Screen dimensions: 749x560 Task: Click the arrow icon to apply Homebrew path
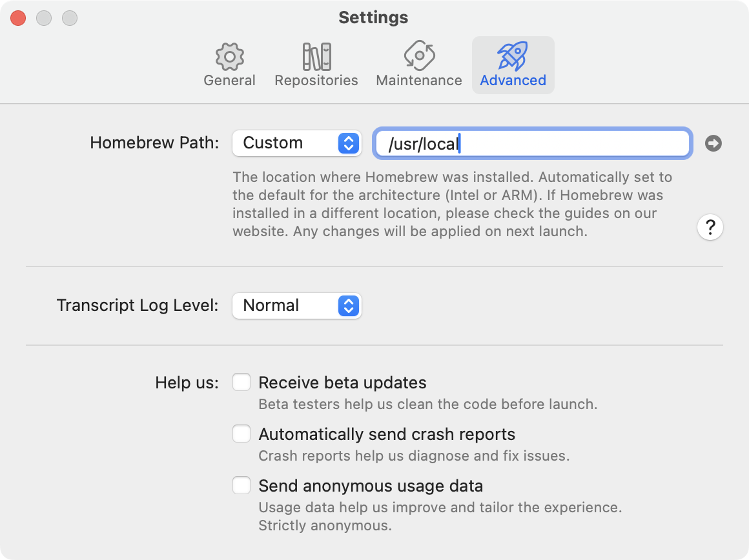[713, 143]
